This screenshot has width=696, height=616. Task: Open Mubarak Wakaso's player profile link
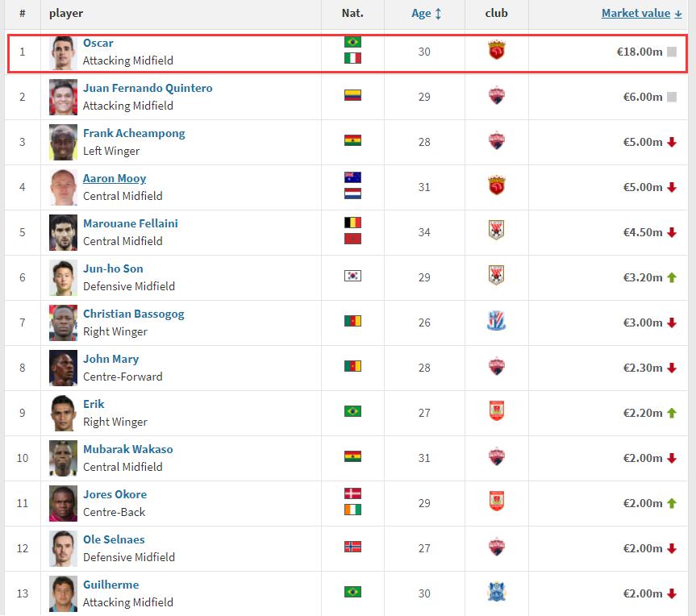tap(127, 449)
